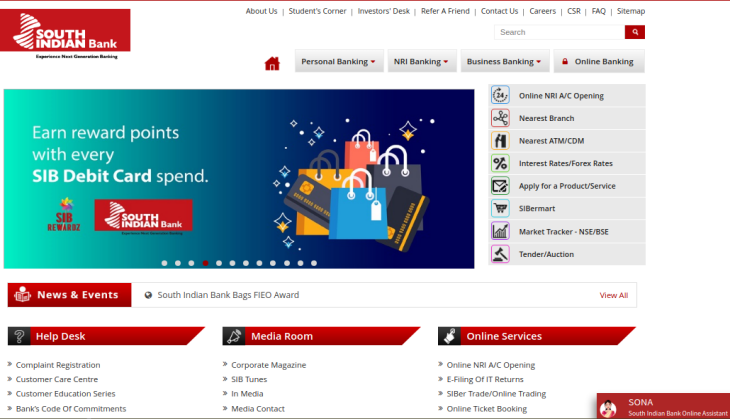The width and height of the screenshot is (730, 419).
Task: Click the Online Services hand icon
Action: click(x=449, y=336)
